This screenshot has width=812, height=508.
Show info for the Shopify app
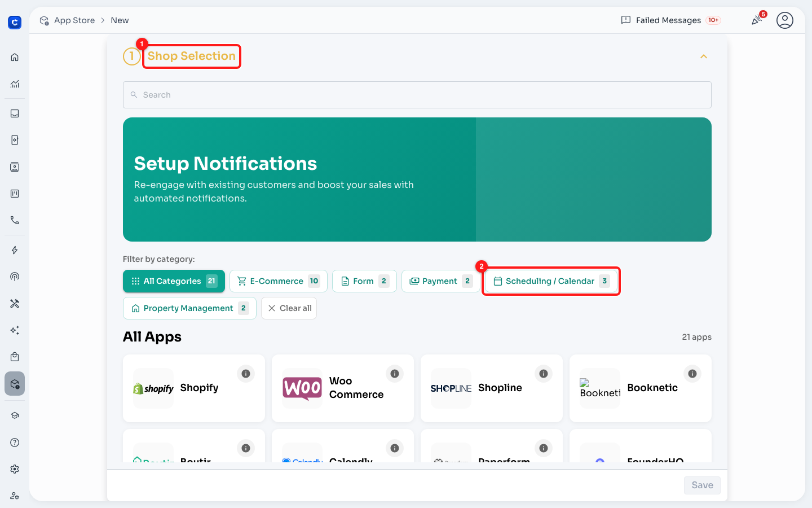(x=246, y=374)
